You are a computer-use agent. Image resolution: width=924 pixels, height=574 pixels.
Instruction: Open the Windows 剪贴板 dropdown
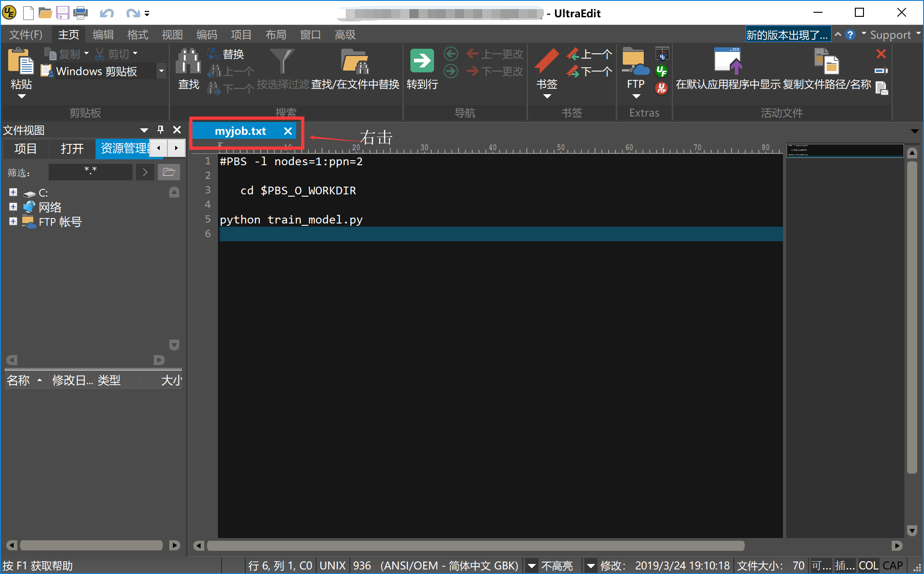161,71
